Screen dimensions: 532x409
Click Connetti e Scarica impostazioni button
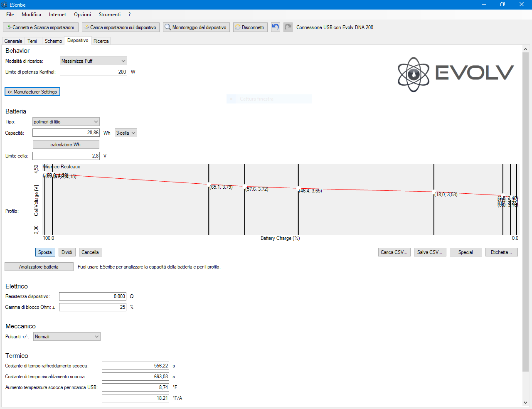41,27
